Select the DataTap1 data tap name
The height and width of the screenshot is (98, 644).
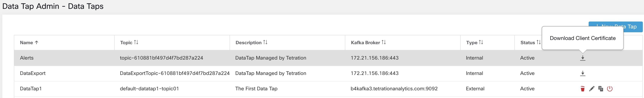tap(31, 89)
